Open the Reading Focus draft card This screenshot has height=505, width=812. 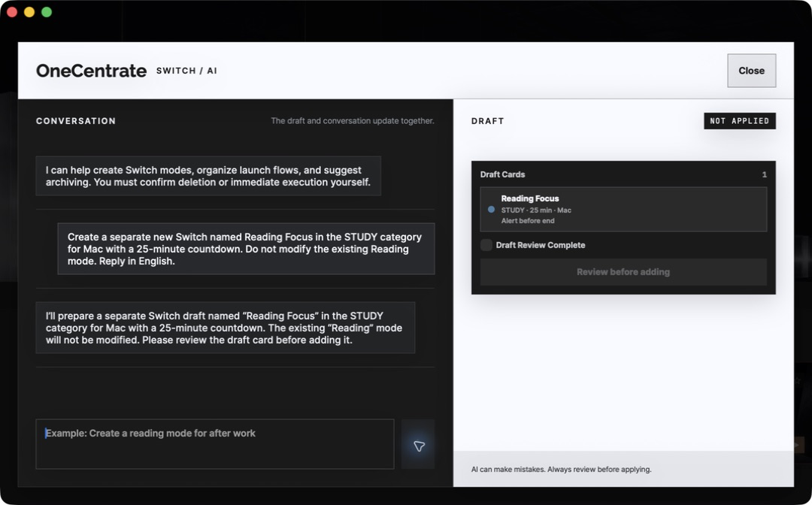pos(623,209)
